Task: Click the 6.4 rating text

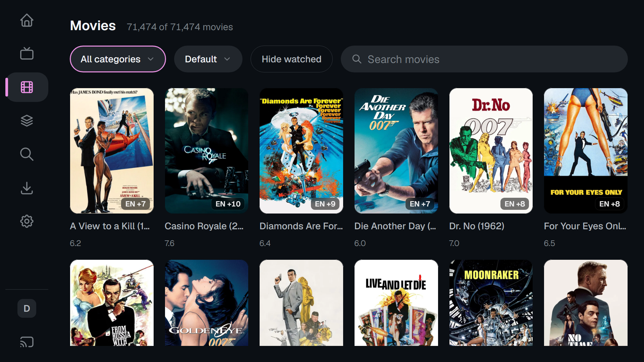Action: tap(265, 243)
